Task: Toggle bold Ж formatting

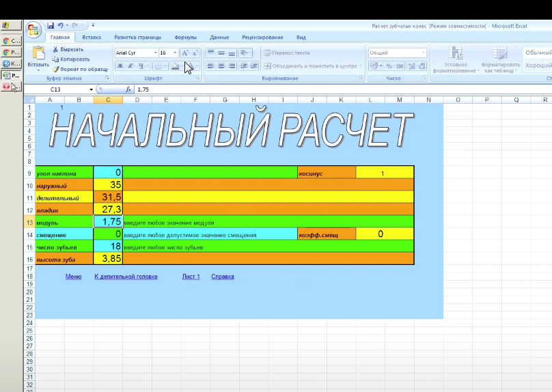Action: (x=120, y=66)
